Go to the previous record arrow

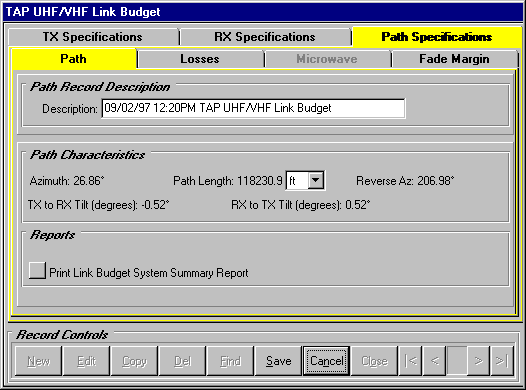[x=434, y=361]
